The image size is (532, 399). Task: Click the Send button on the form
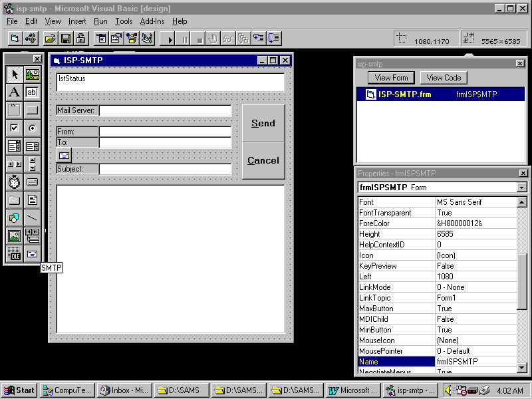[x=263, y=123]
